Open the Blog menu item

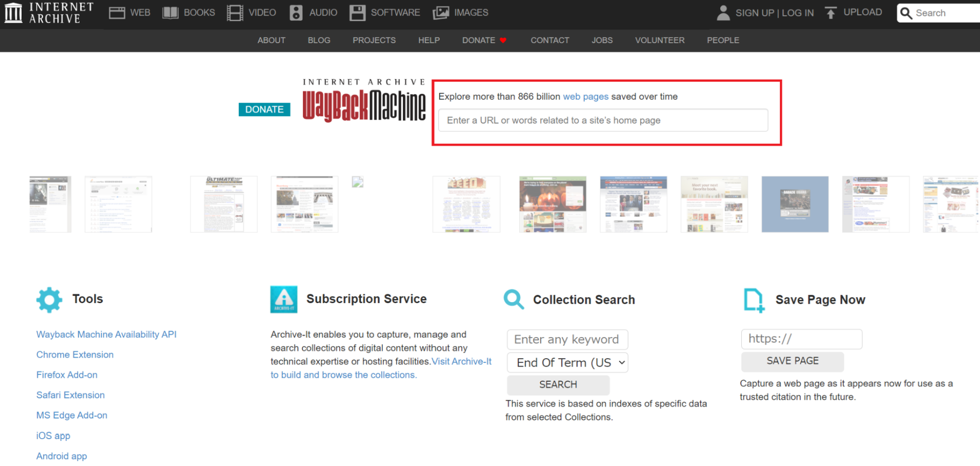(319, 40)
